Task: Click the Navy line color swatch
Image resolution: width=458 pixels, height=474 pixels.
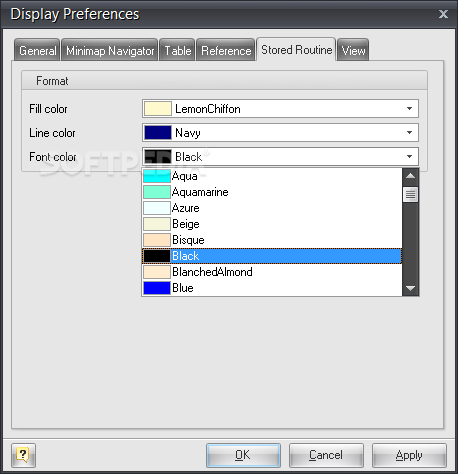Action: tap(158, 133)
